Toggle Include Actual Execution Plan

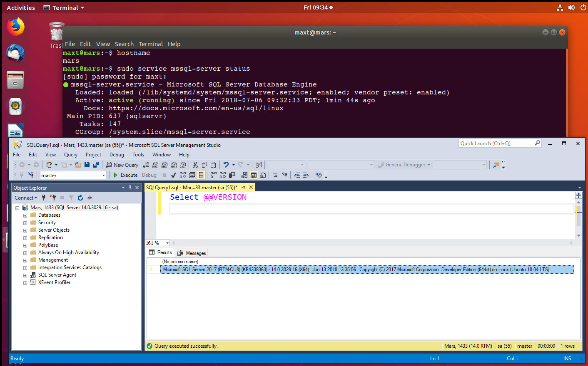coord(213,175)
